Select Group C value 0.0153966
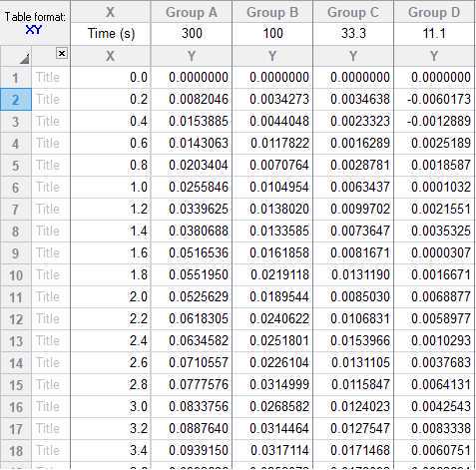The height and width of the screenshot is (470, 476). tap(353, 341)
